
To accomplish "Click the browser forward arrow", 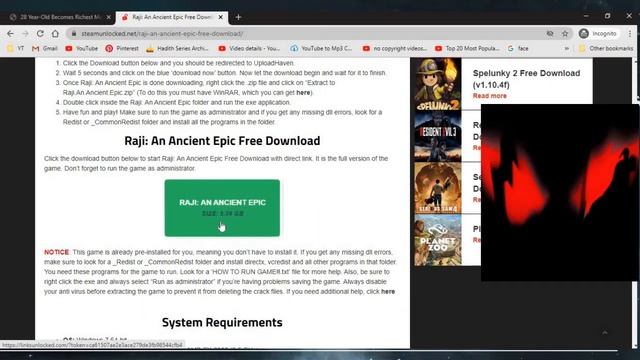I will (25, 33).
